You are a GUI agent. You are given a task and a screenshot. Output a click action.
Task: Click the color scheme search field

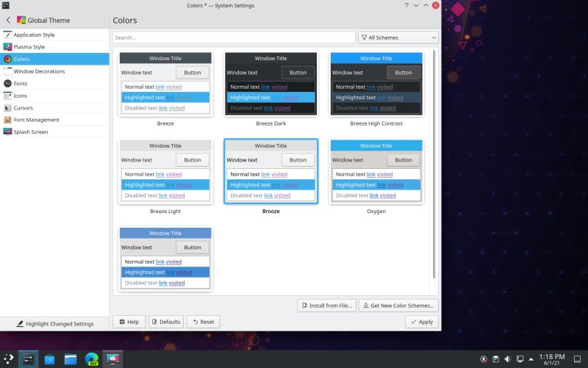[x=234, y=37]
